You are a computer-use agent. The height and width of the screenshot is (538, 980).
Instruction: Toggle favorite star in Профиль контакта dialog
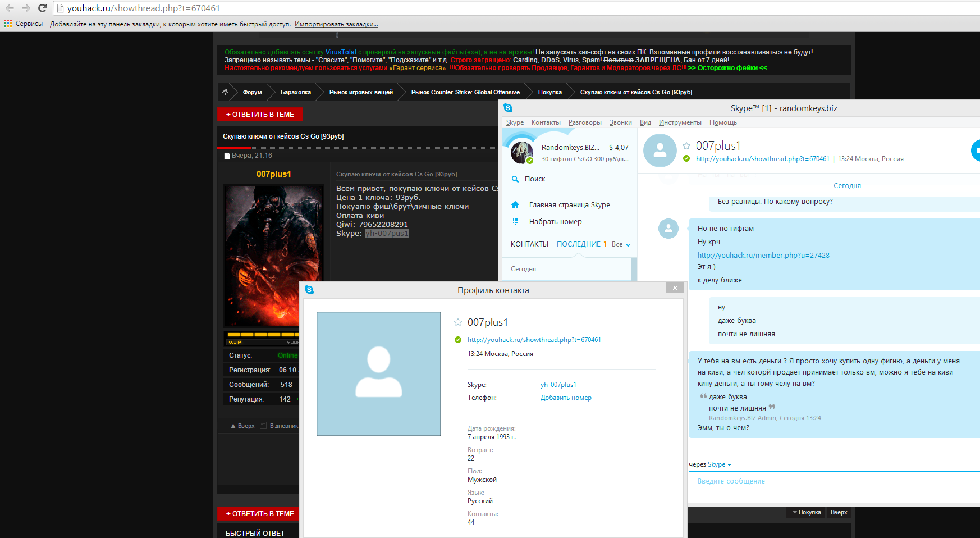point(458,322)
